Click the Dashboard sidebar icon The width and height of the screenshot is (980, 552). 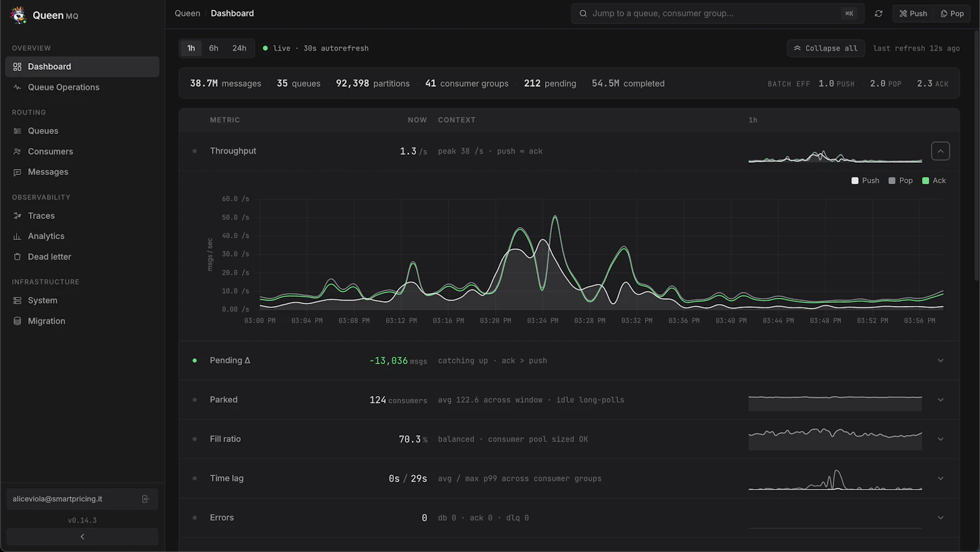17,67
